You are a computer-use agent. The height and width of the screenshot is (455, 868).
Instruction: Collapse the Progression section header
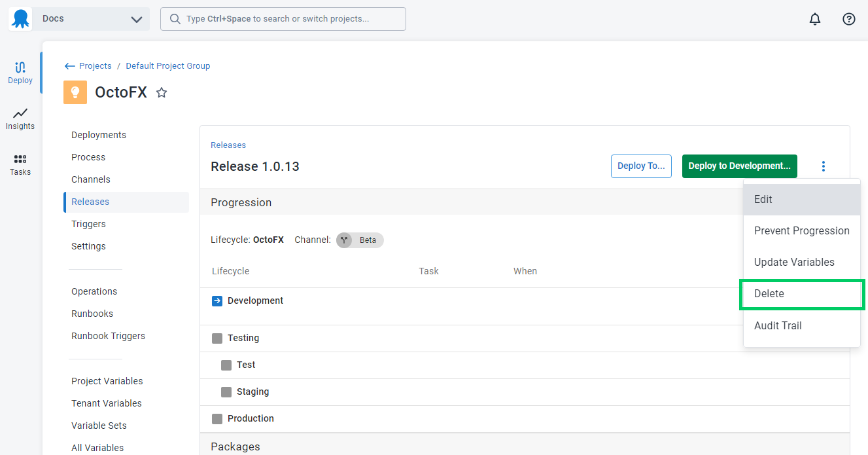pos(471,202)
